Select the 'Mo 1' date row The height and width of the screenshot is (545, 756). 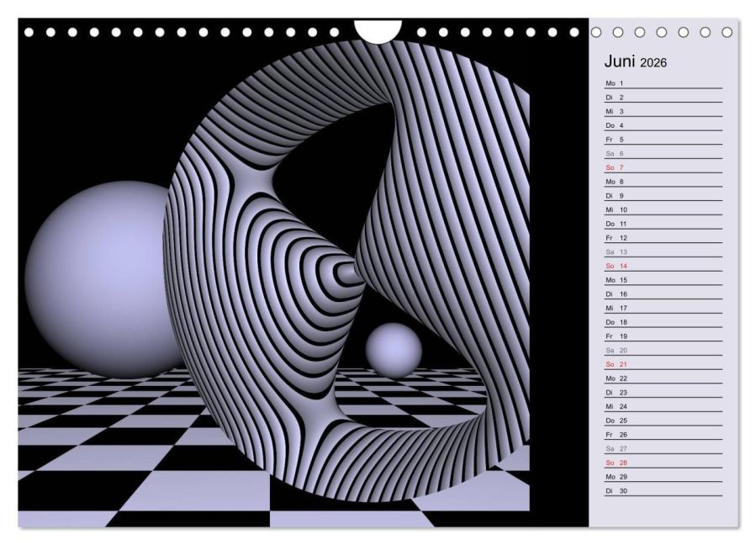pos(663,83)
